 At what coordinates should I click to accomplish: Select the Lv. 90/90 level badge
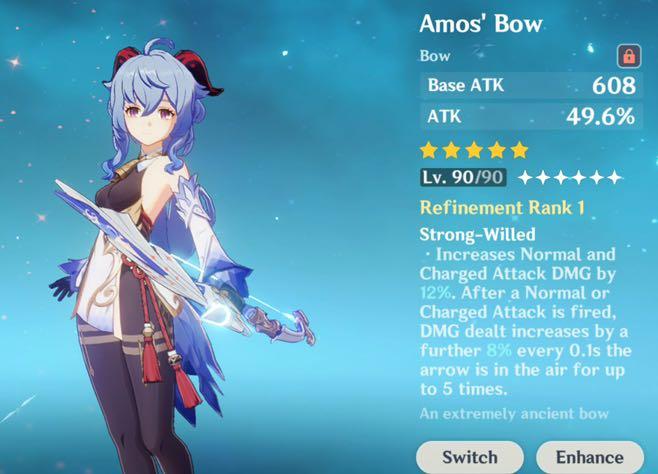[x=463, y=177]
